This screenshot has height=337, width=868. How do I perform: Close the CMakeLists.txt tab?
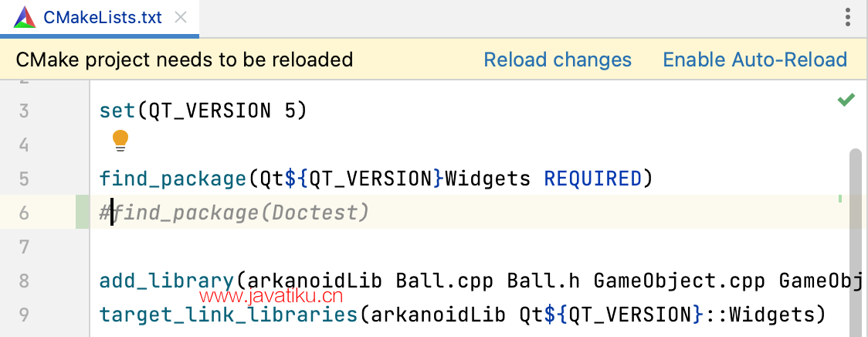(181, 17)
